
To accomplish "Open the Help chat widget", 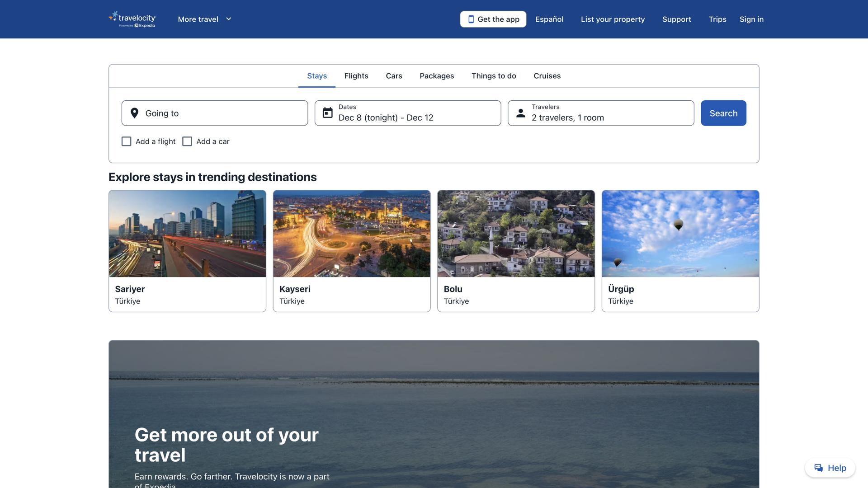I will tap(830, 468).
